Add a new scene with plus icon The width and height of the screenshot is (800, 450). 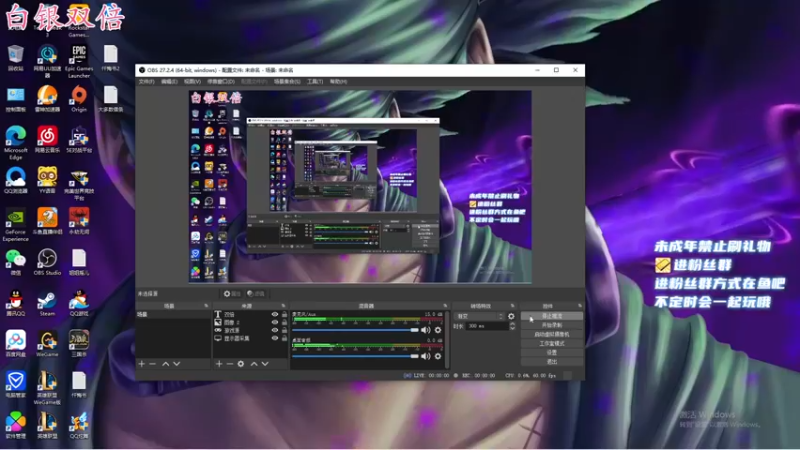pos(141,364)
